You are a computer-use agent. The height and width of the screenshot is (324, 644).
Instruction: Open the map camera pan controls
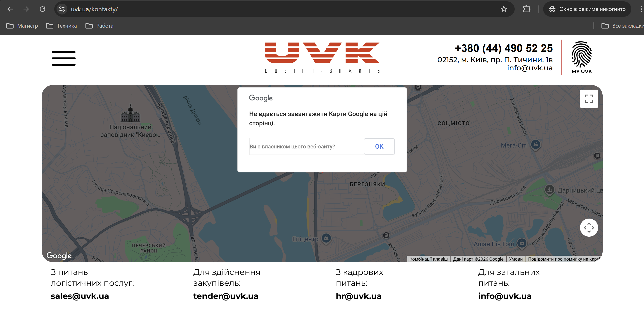pos(589,227)
